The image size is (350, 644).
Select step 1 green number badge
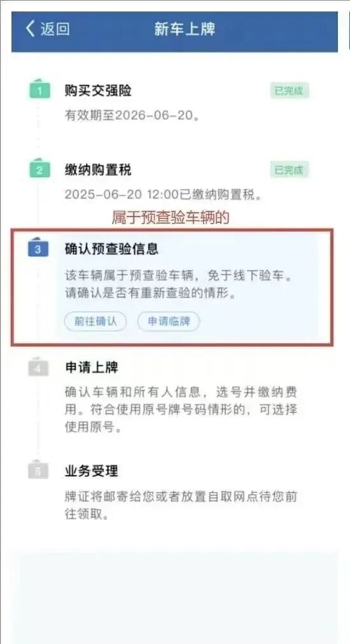(39, 90)
